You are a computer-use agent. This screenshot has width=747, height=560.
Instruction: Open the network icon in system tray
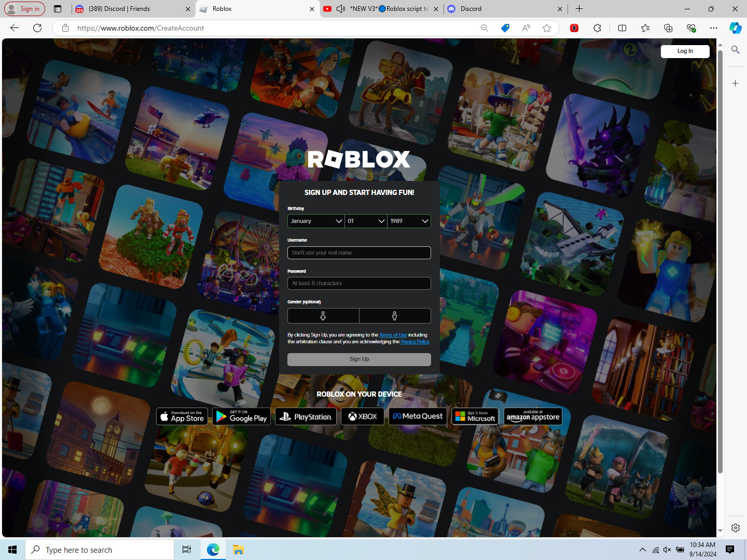[x=656, y=550]
